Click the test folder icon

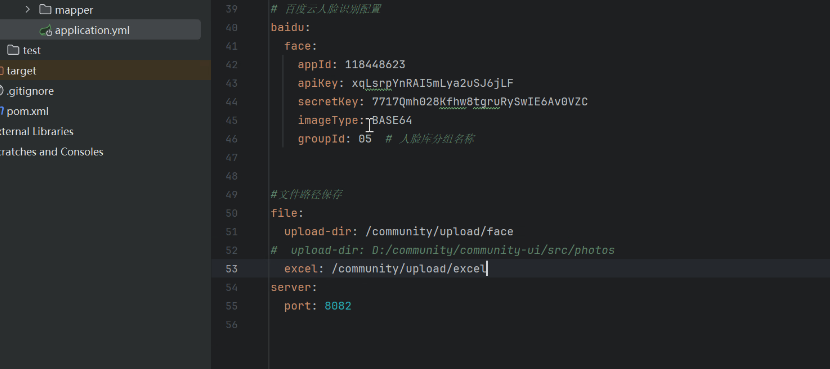[x=13, y=50]
